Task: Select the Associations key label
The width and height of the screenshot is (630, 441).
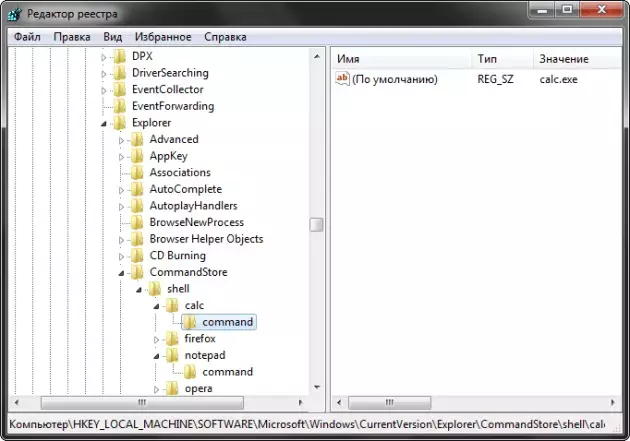Action: pos(180,172)
